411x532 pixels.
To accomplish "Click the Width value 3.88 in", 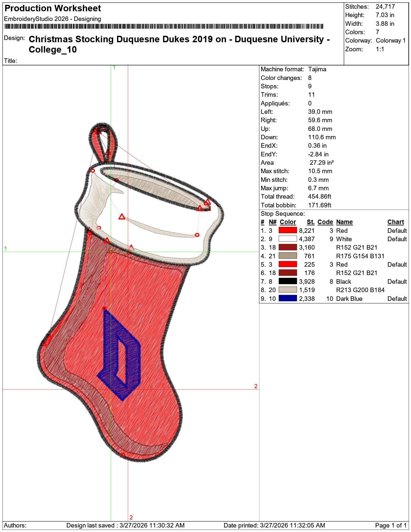I will (385, 24).
